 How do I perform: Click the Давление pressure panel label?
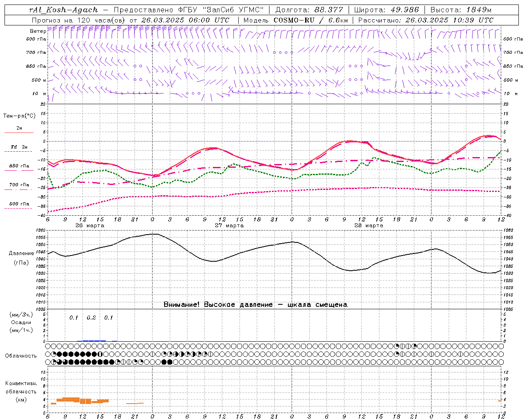[21, 253]
